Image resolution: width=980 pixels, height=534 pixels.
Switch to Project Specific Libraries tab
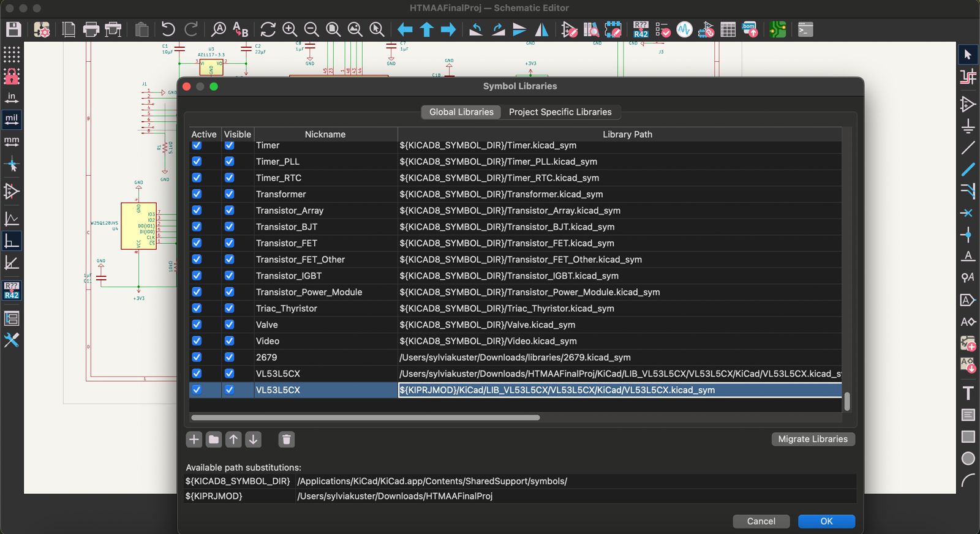tap(560, 112)
